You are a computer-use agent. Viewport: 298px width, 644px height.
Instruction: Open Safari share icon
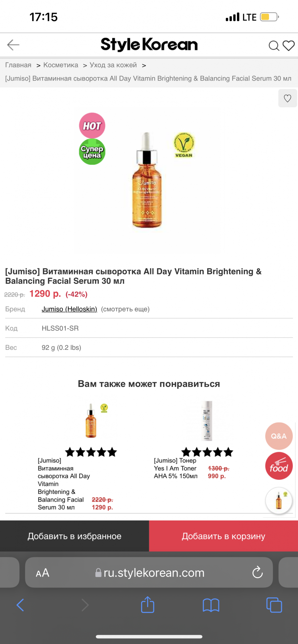coord(148,604)
